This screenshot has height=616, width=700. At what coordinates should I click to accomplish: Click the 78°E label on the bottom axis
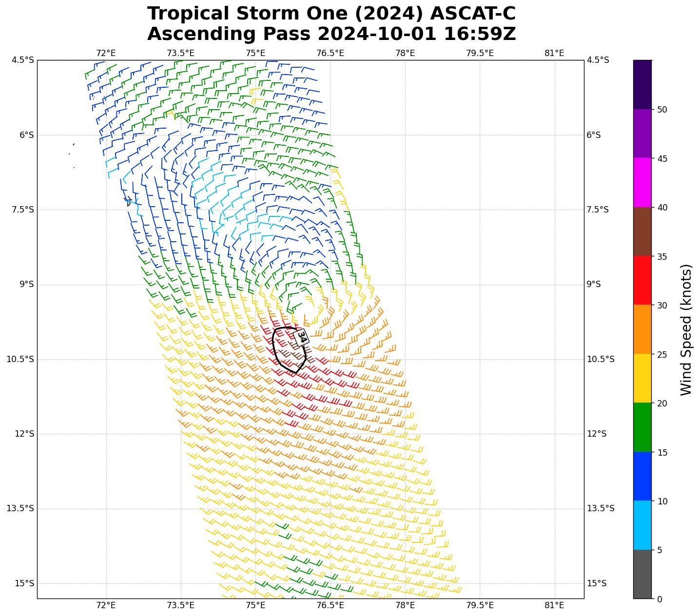[405, 605]
